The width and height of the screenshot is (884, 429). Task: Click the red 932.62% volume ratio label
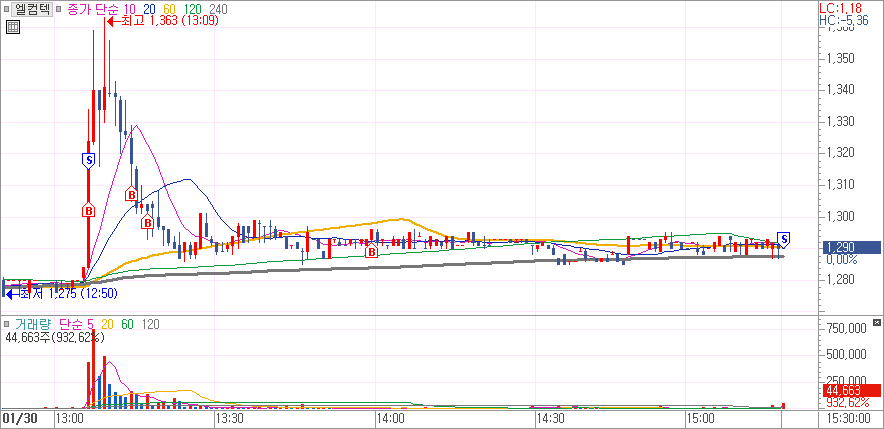tap(846, 403)
